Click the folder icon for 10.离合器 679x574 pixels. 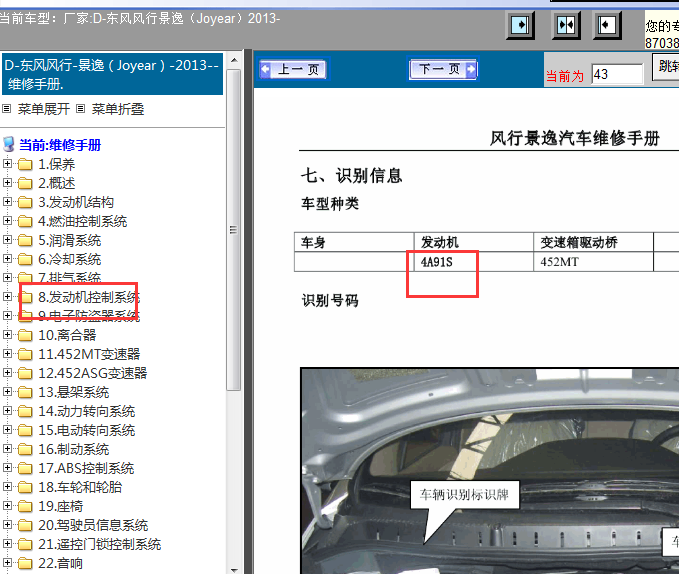click(25, 335)
